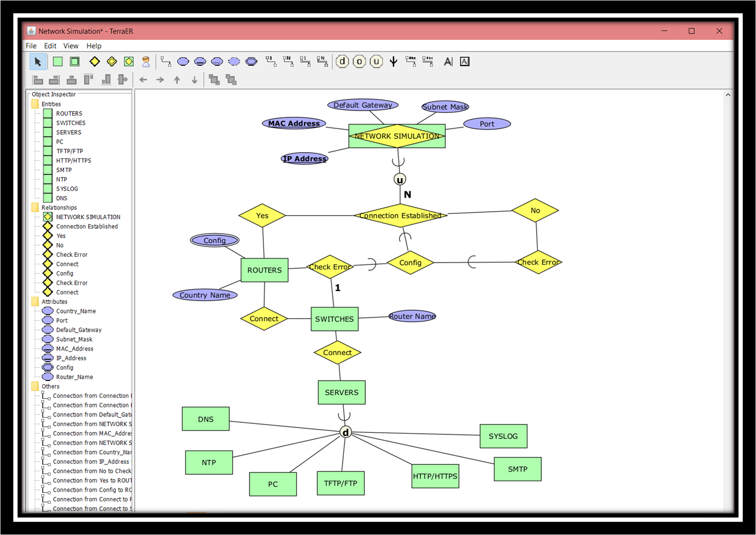This screenshot has width=756, height=535.
Task: Select the disjoint specialization 'd' tool
Action: coord(342,61)
